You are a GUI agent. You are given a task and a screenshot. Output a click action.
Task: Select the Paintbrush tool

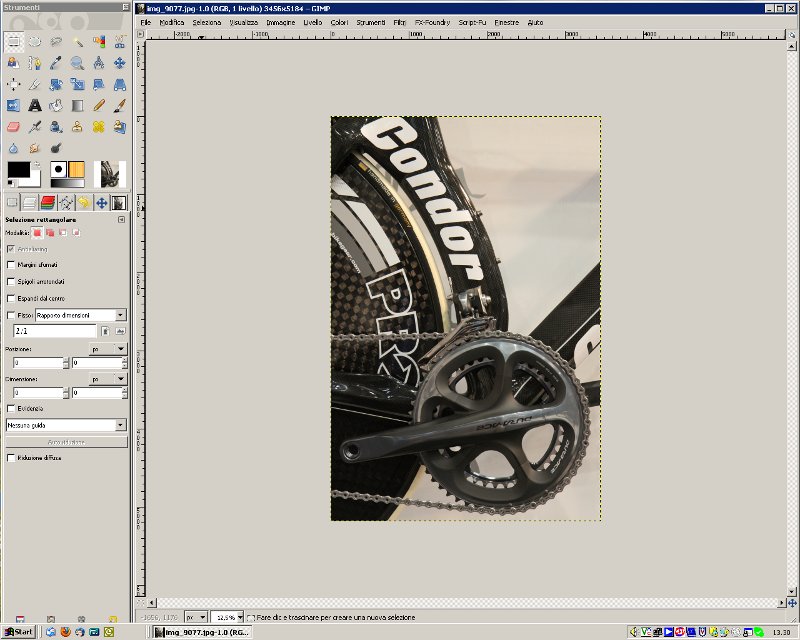(120, 105)
